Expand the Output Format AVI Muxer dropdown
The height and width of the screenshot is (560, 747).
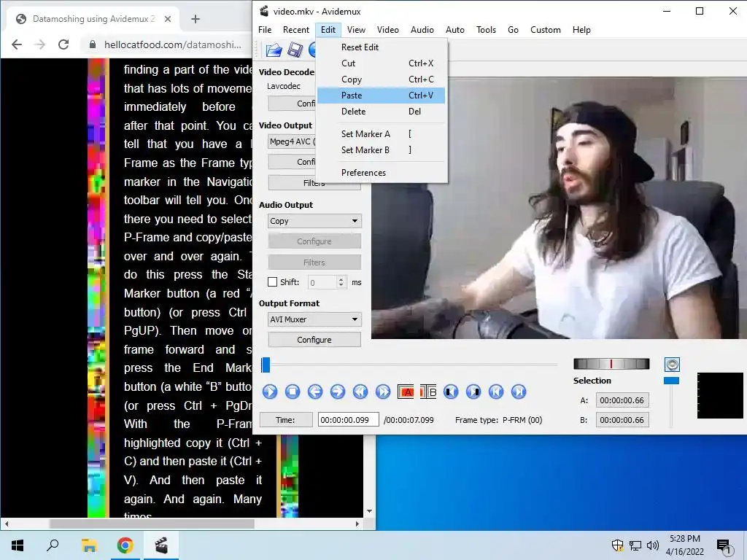314,319
